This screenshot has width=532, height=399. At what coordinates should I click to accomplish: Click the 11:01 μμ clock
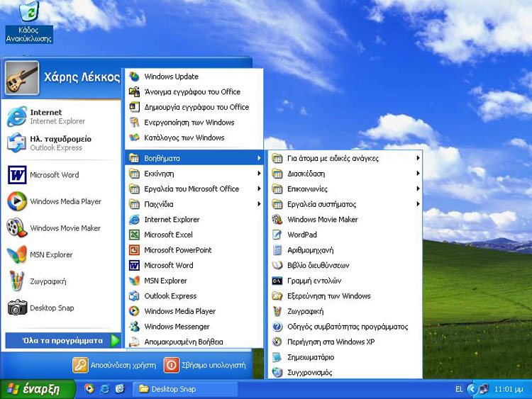(x=509, y=389)
